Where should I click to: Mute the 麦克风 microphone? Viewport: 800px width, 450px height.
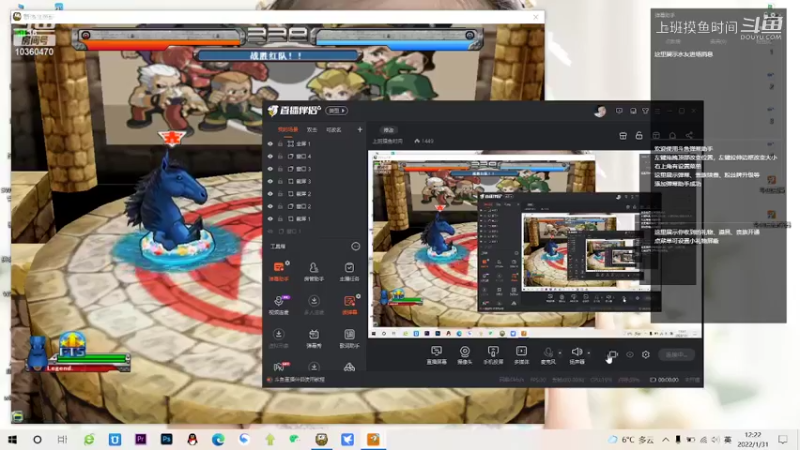pos(548,355)
